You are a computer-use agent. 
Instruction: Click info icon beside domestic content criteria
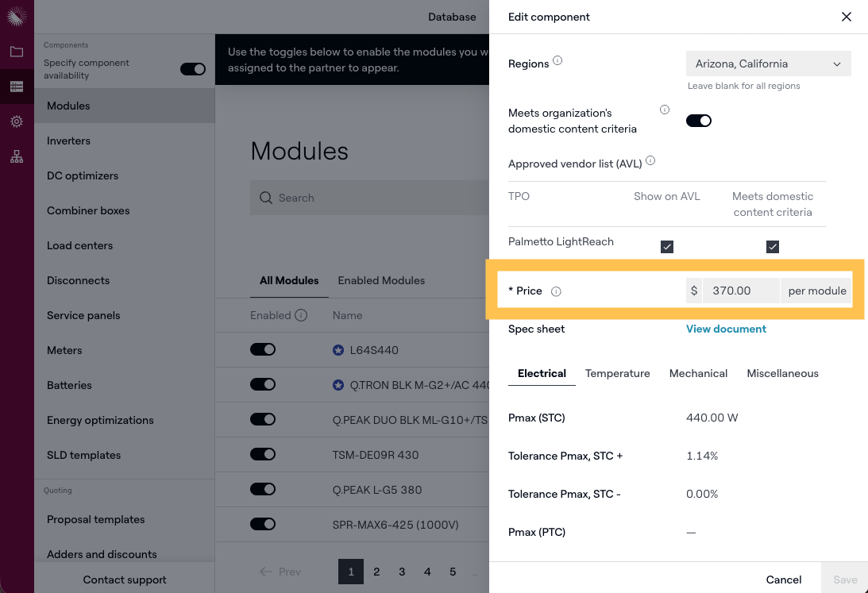pos(664,110)
